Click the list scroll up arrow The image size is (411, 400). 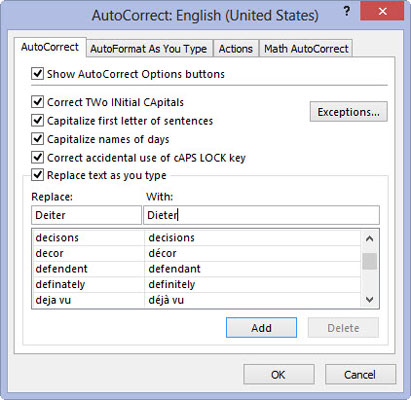(x=369, y=239)
